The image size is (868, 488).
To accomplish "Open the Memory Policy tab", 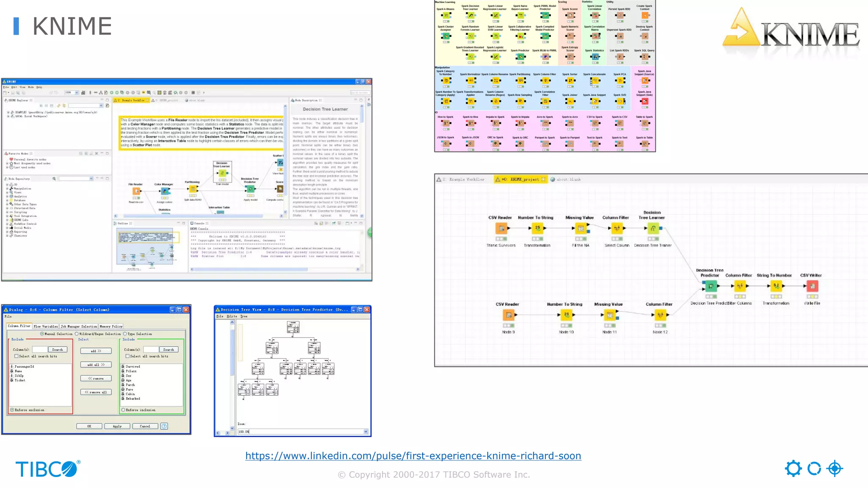I will click(x=111, y=326).
